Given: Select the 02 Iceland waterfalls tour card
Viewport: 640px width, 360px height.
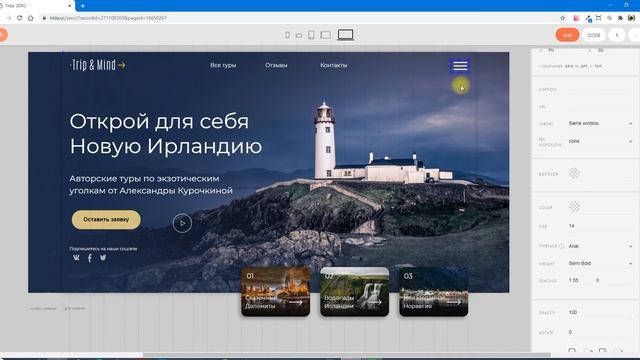Looking at the screenshot, I should click(354, 292).
